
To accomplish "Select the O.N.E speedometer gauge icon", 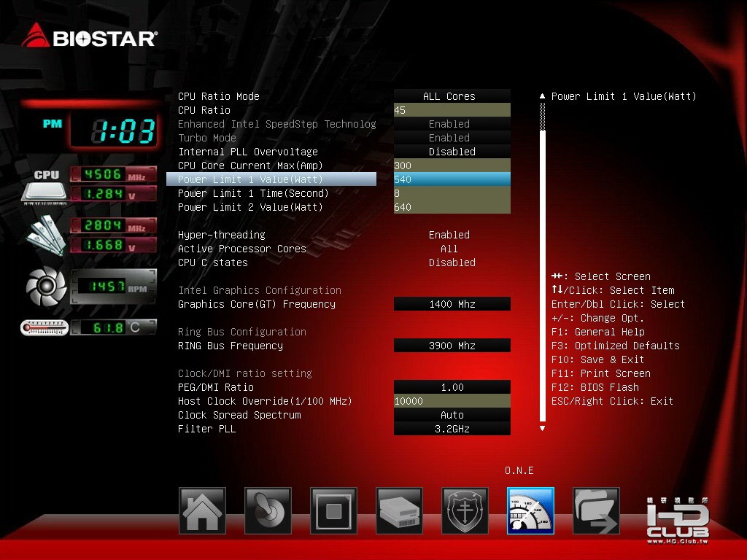I will 531,511.
